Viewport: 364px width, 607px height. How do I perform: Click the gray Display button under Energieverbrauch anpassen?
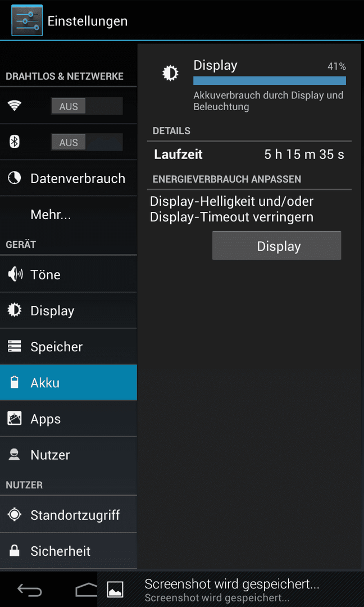pos(276,246)
